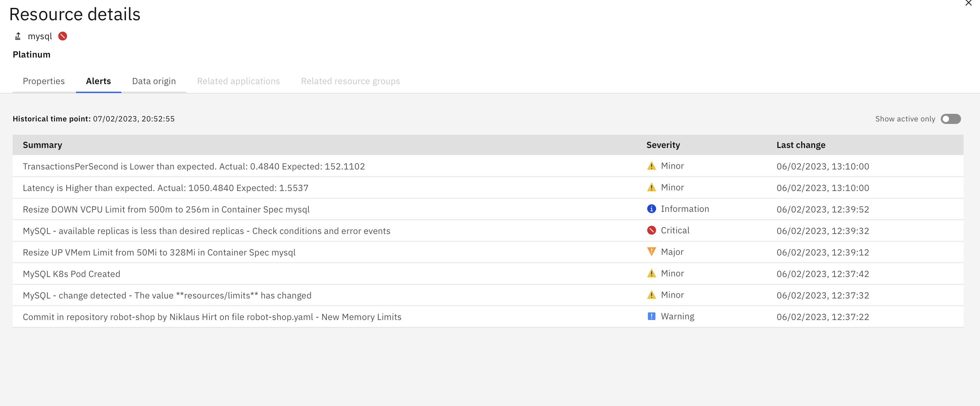Click the Major severity label
The image size is (980, 406).
click(672, 252)
